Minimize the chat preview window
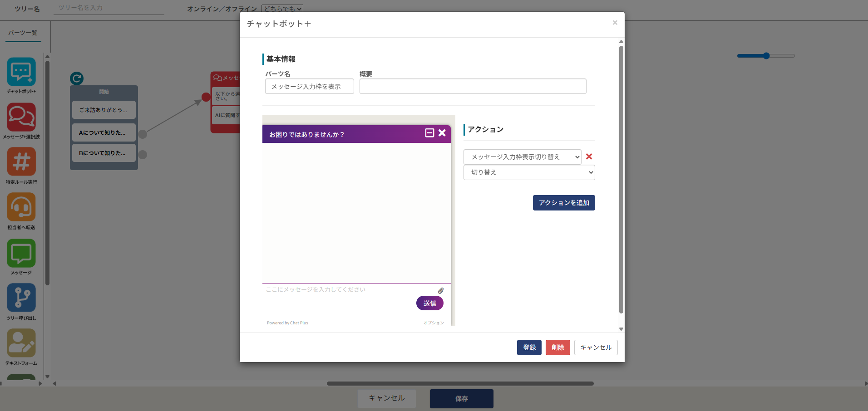This screenshot has width=868, height=411. click(429, 133)
